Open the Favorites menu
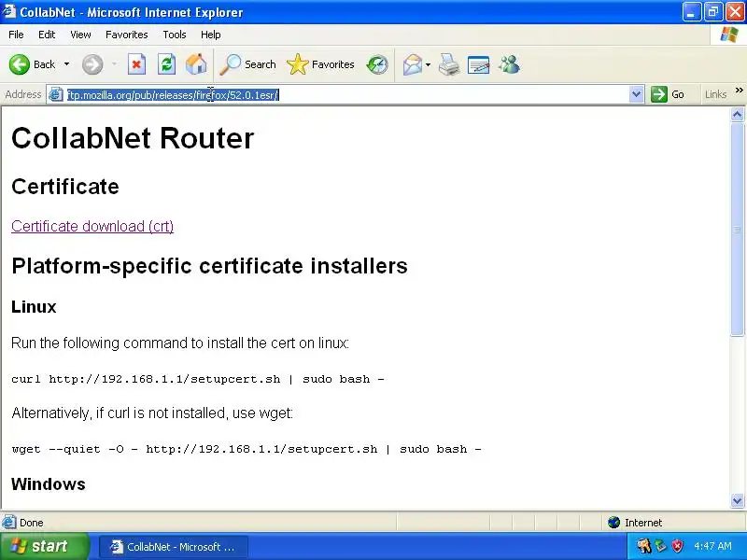The width and height of the screenshot is (747, 560). click(127, 35)
